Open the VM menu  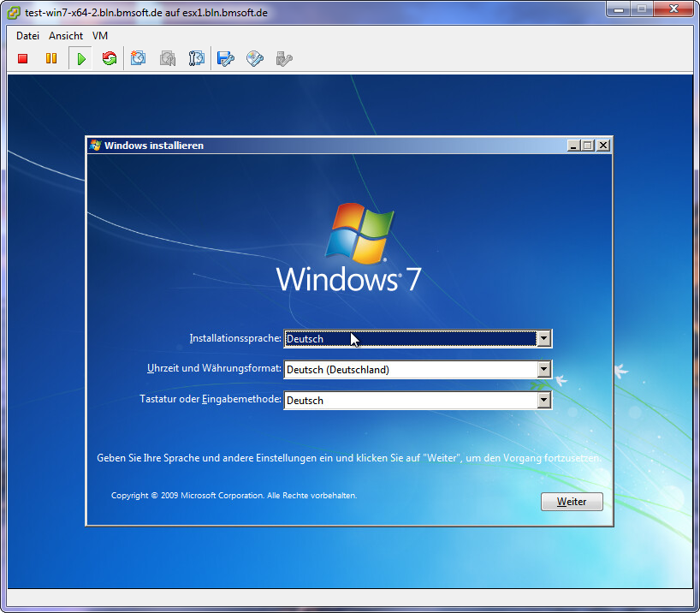100,36
